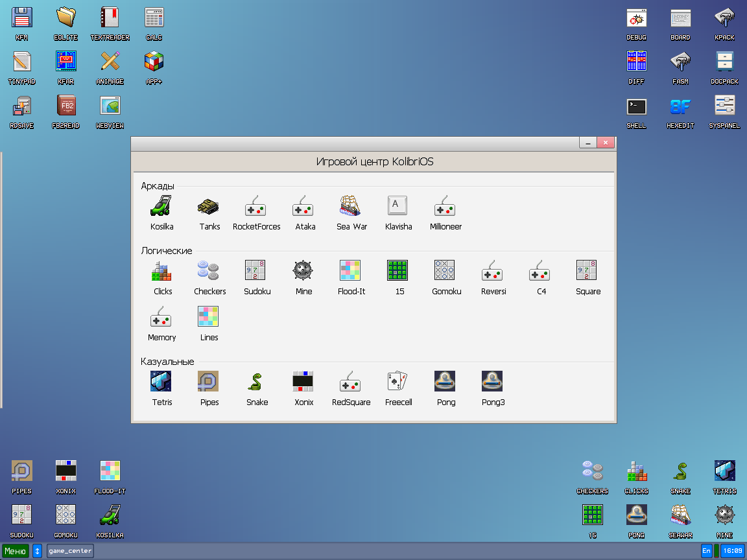Start the Lines game

tap(209, 324)
